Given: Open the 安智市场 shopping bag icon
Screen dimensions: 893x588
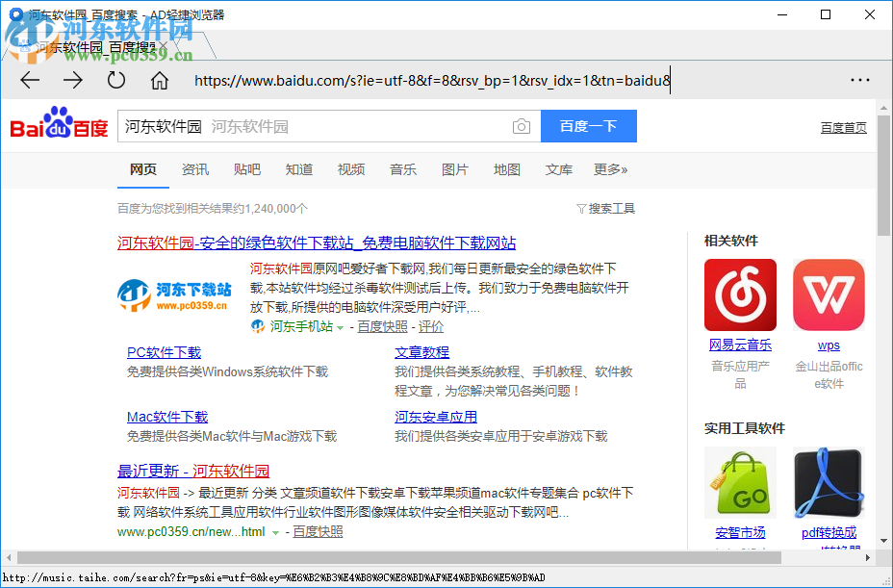Looking at the screenshot, I should click(740, 482).
